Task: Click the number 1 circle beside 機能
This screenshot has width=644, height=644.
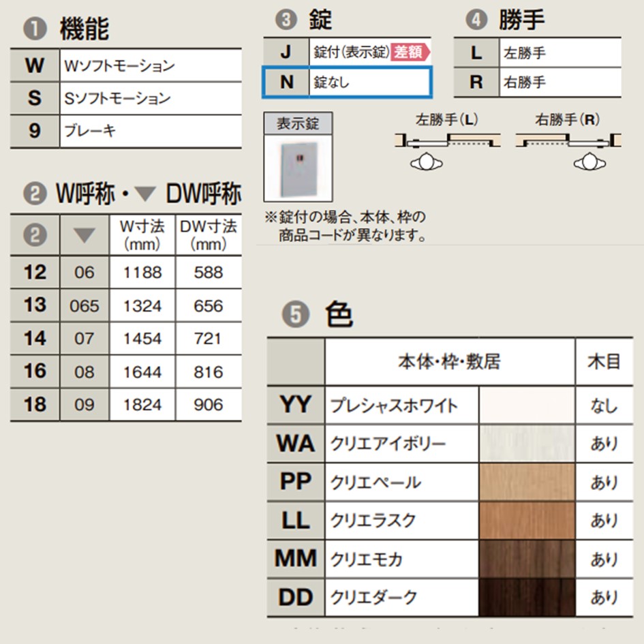Action: click(34, 29)
